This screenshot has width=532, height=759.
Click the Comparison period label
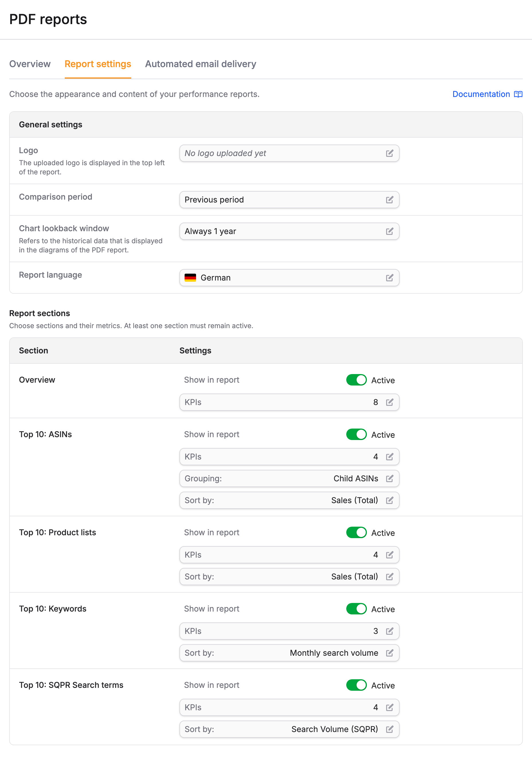coord(56,197)
